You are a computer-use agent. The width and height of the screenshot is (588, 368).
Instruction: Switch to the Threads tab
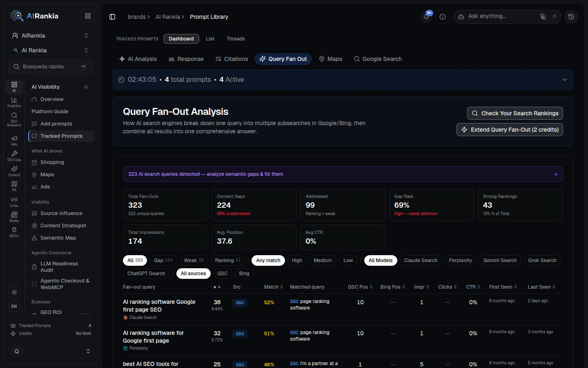click(x=236, y=39)
